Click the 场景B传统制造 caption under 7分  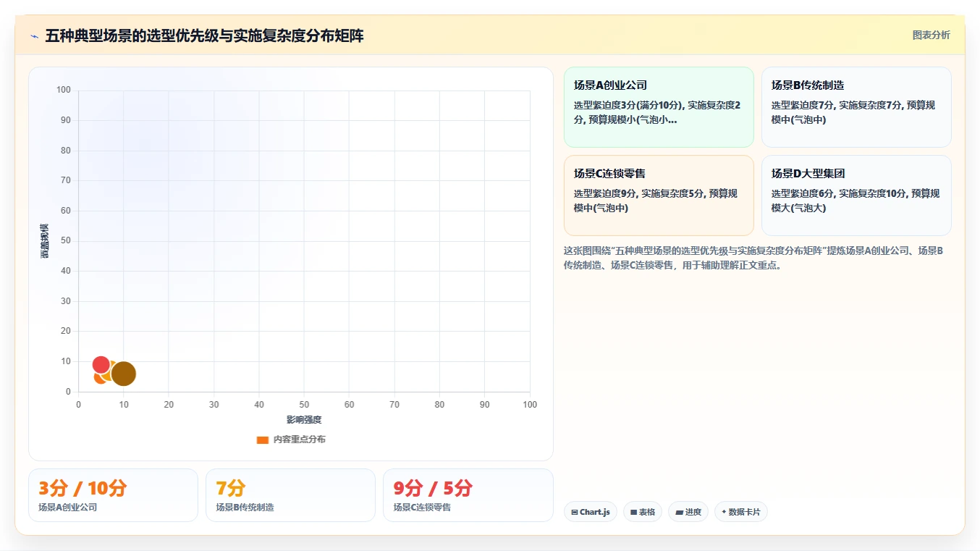(245, 508)
